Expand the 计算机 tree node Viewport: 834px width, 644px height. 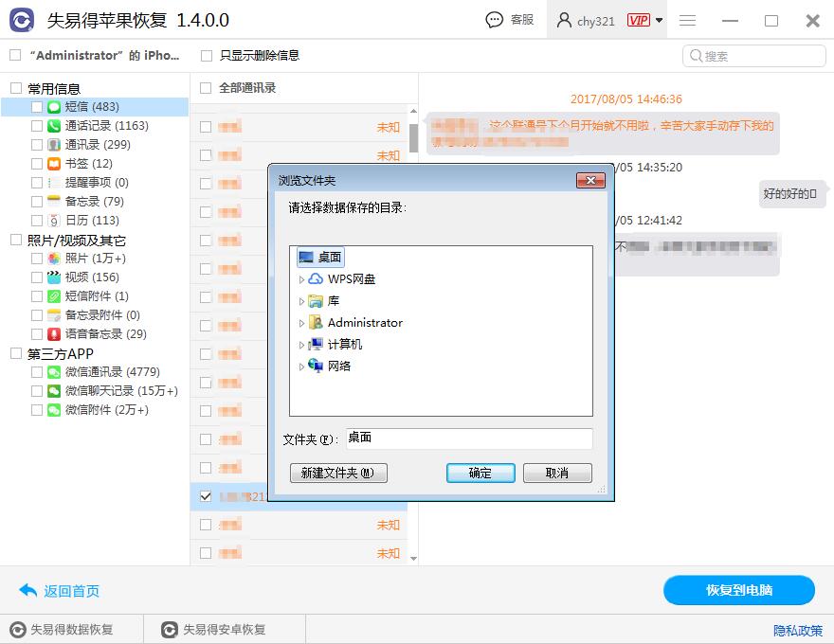coord(301,345)
